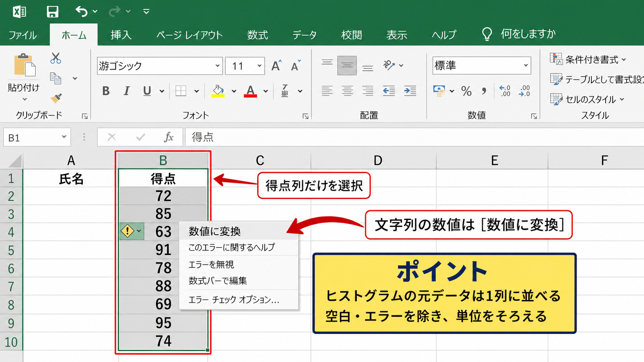The width and height of the screenshot is (644, 362).
Task: Open the font size 11 dropdown
Action: click(260, 66)
